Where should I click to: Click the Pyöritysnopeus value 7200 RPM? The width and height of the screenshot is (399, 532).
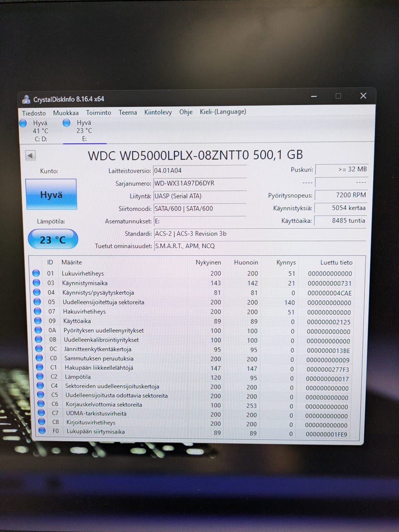[x=341, y=195]
